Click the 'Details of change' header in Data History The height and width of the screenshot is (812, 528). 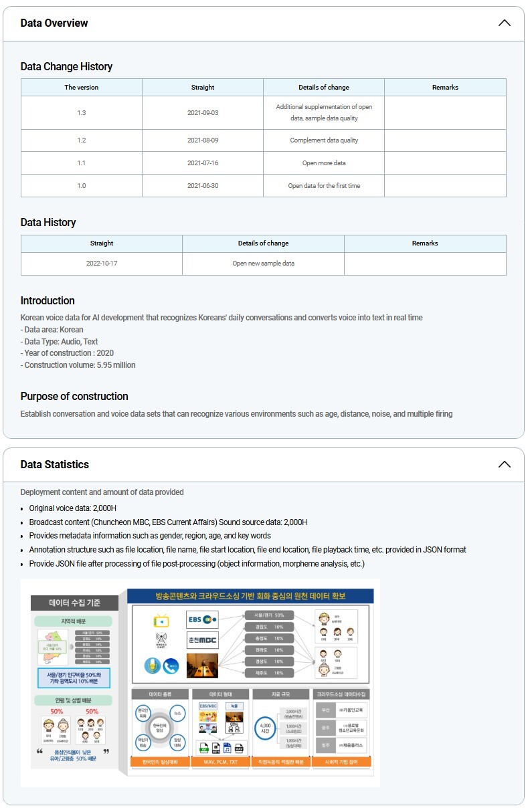point(263,243)
